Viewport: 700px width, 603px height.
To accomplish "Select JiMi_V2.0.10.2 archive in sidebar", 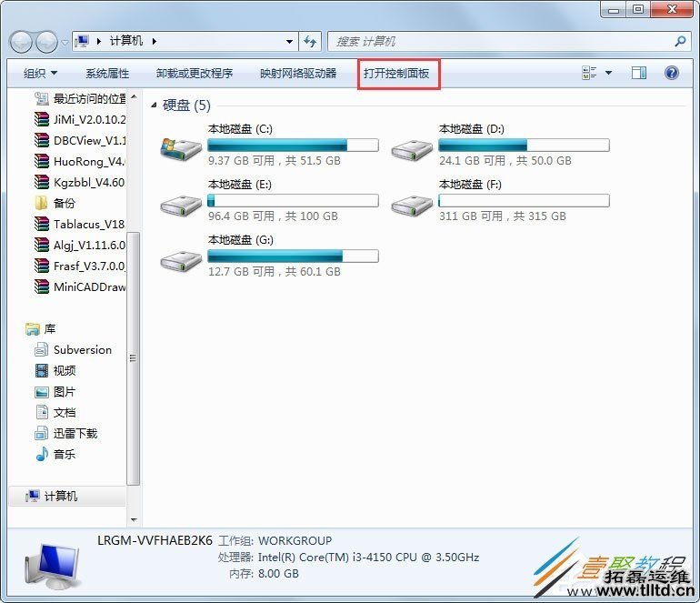I will click(x=80, y=119).
